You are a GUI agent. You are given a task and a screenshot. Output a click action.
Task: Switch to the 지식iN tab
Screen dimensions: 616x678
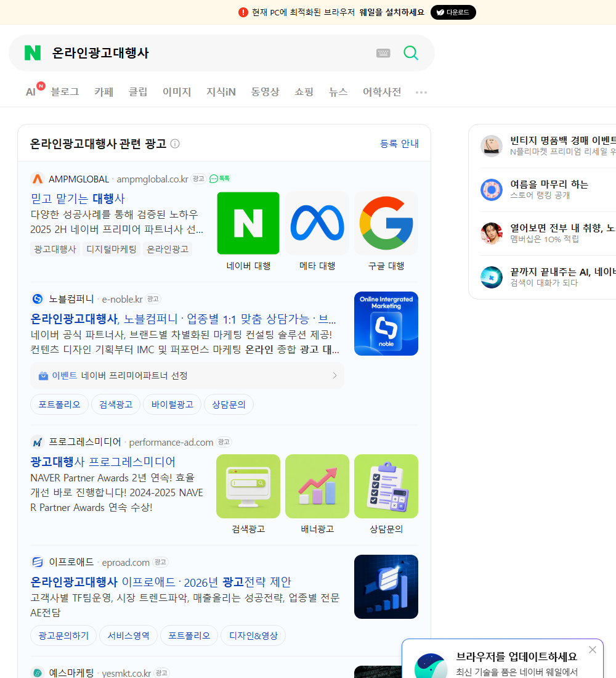(x=221, y=92)
